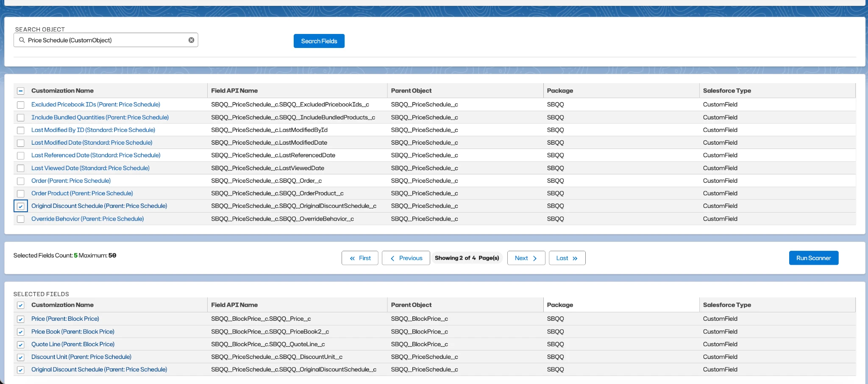The image size is (868, 384).
Task: Deselect Price (Parent: Block Price) in Selected Fields
Action: pyautogui.click(x=21, y=319)
